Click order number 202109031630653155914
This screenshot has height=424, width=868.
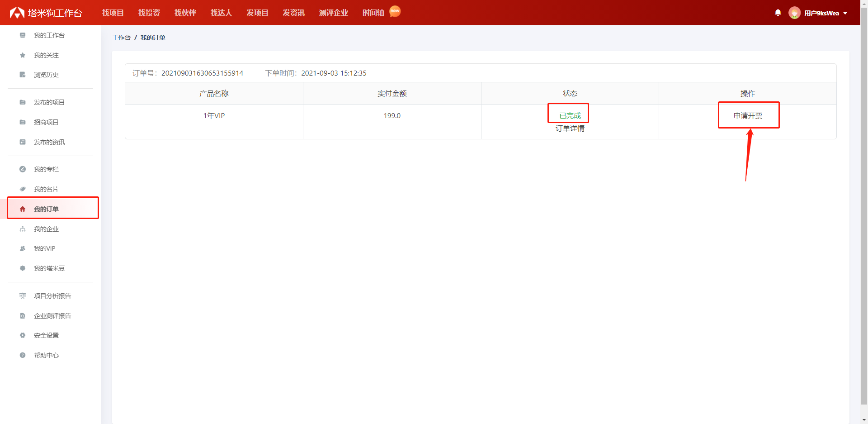(x=202, y=73)
